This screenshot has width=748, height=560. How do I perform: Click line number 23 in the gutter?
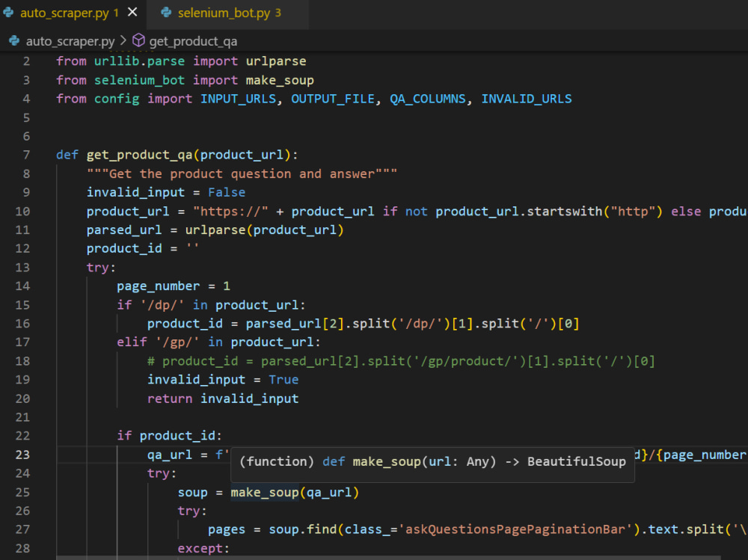pyautogui.click(x=22, y=455)
